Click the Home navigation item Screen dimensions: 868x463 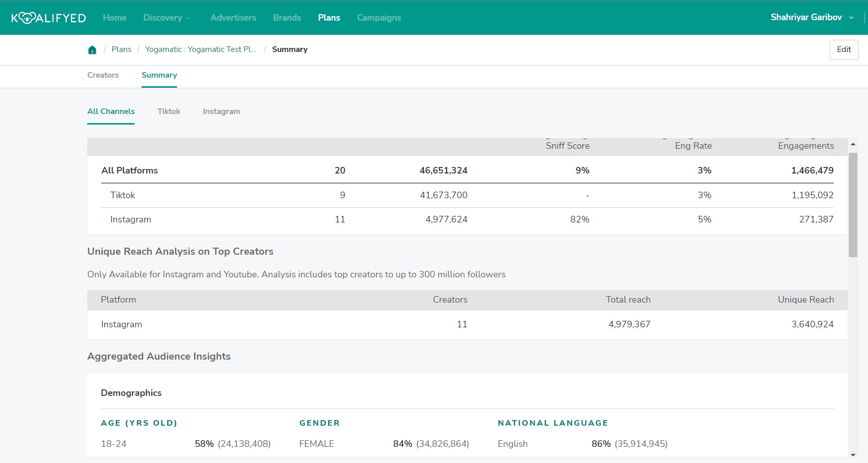pos(114,17)
